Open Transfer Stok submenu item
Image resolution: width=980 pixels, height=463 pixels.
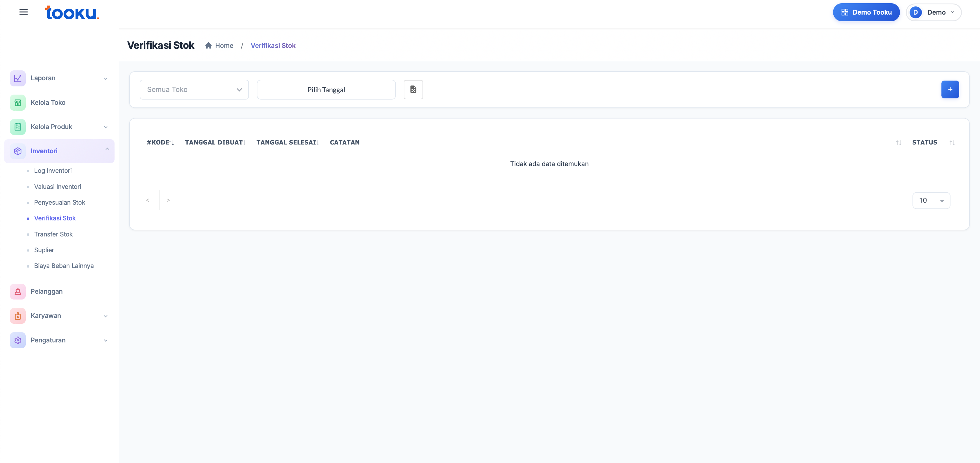pyautogui.click(x=53, y=234)
